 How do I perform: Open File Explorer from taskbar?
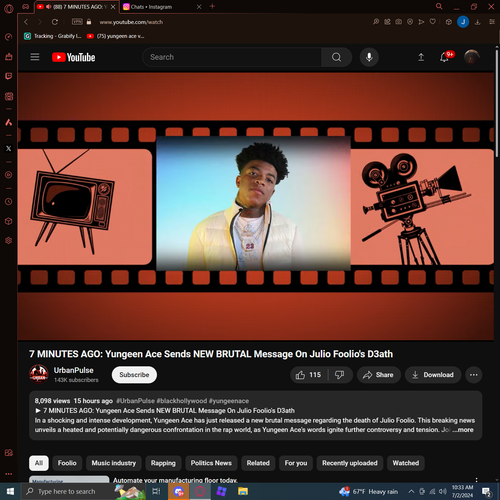point(243,491)
